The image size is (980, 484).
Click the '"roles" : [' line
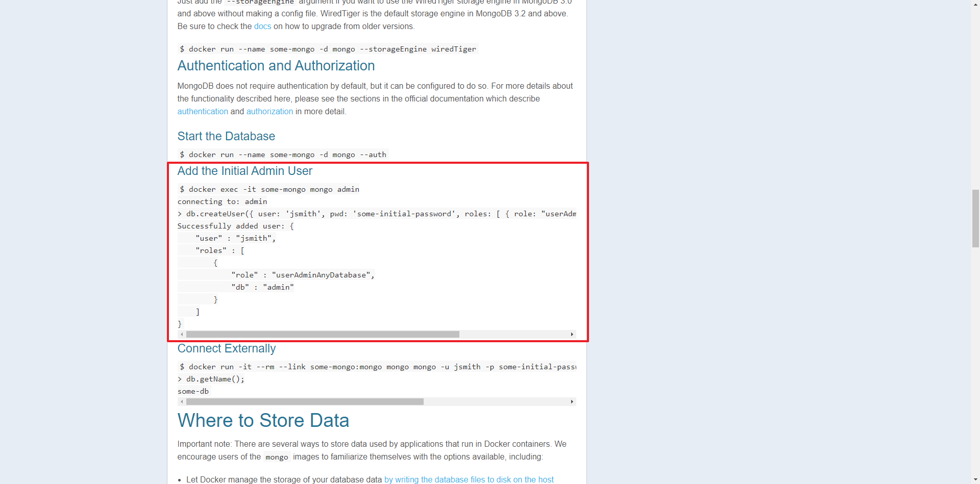pyautogui.click(x=220, y=250)
